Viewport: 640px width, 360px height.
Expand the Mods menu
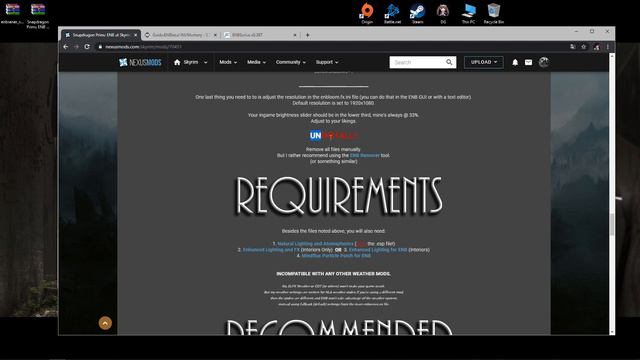pos(228,62)
